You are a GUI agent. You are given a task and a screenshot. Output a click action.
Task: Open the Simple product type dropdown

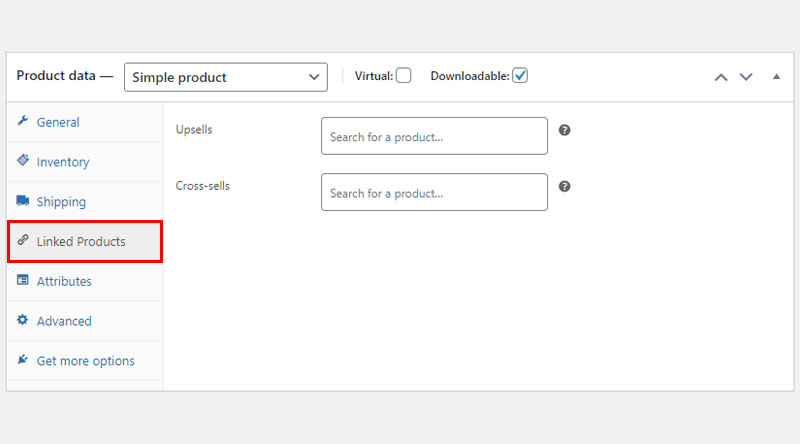click(x=226, y=77)
